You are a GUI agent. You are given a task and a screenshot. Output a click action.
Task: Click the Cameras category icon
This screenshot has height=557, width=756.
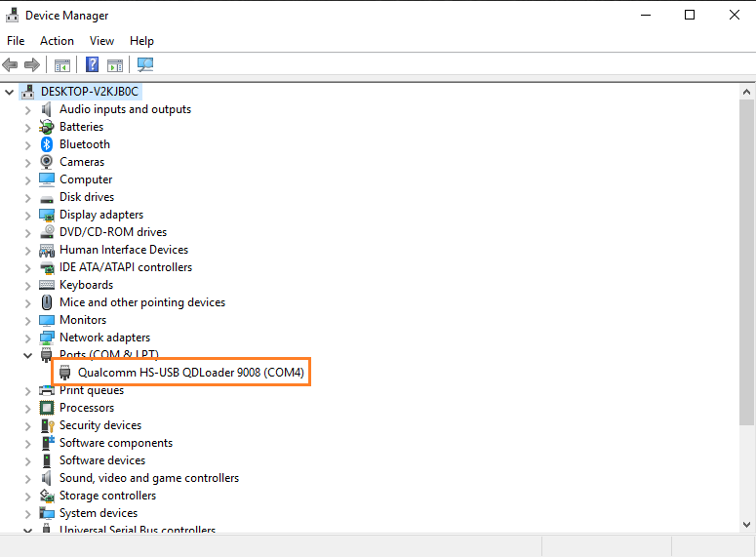tap(47, 162)
